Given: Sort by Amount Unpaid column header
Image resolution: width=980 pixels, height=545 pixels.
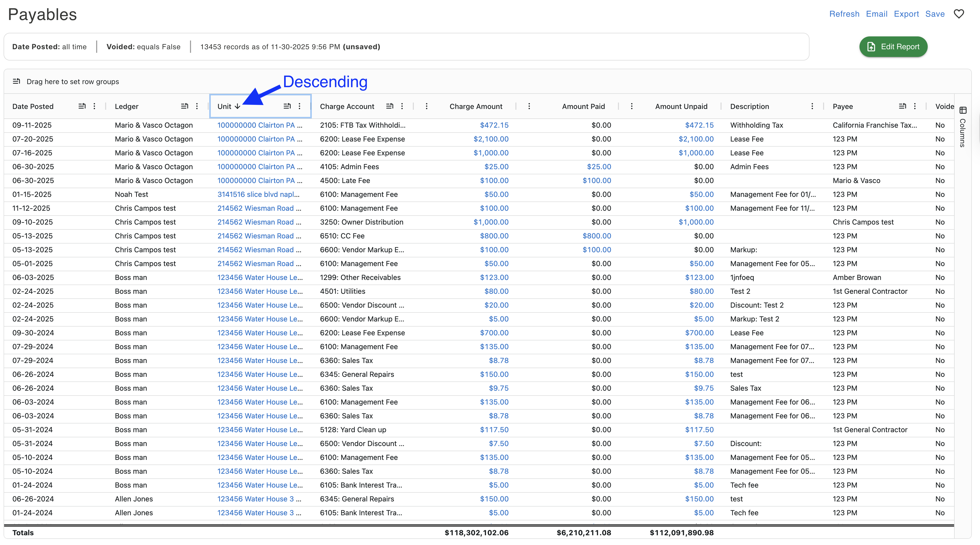Looking at the screenshot, I should (681, 106).
